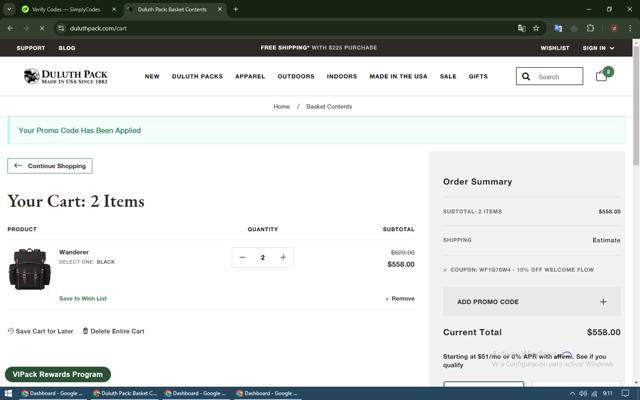This screenshot has width=640, height=400.
Task: Save Wanderer to Wish List
Action: (x=83, y=299)
